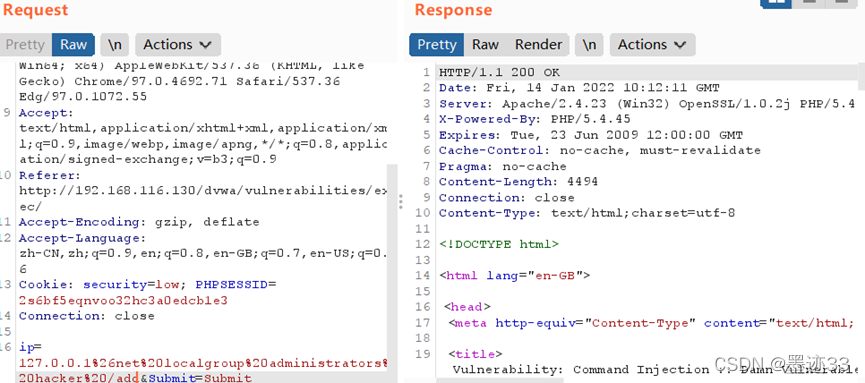Click the 'Accept:' header name in request
The image size is (865, 383).
(46, 113)
